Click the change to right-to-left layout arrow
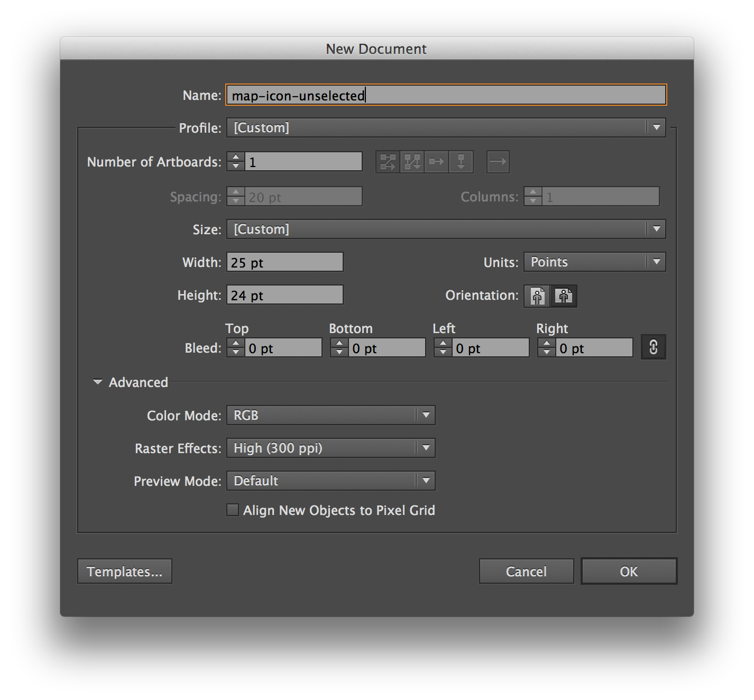The width and height of the screenshot is (754, 700). click(x=498, y=162)
